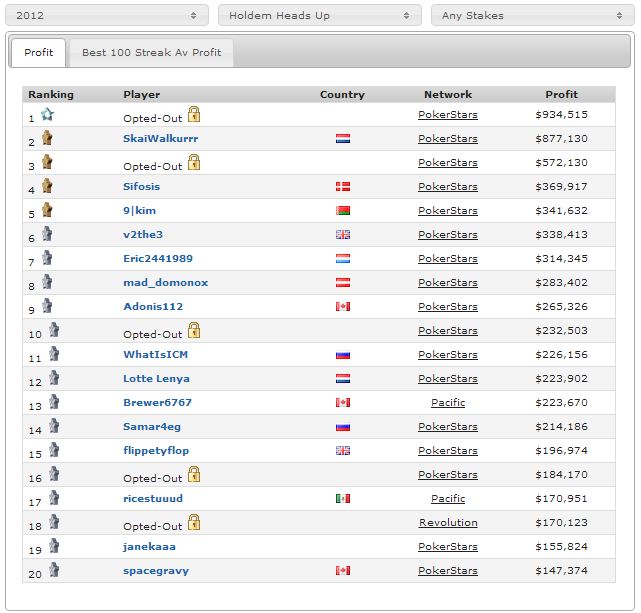Click the Canadian flag next to Adonis112

343,306
